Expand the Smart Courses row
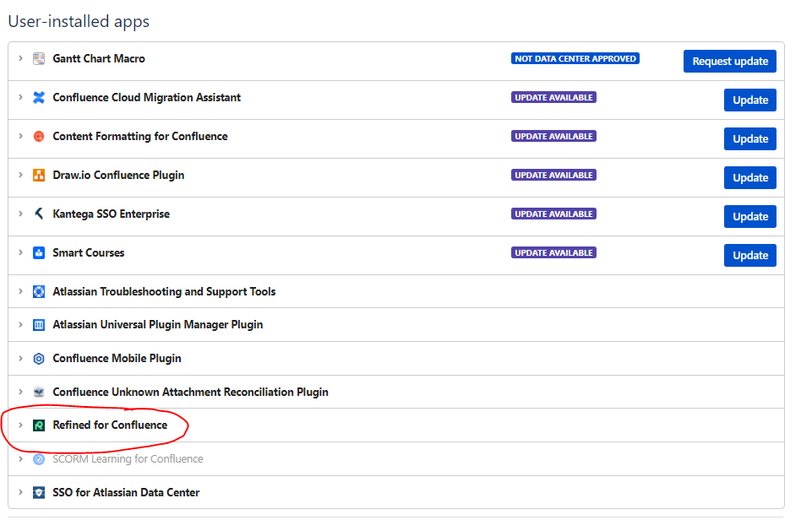812x520 pixels. 21,252
